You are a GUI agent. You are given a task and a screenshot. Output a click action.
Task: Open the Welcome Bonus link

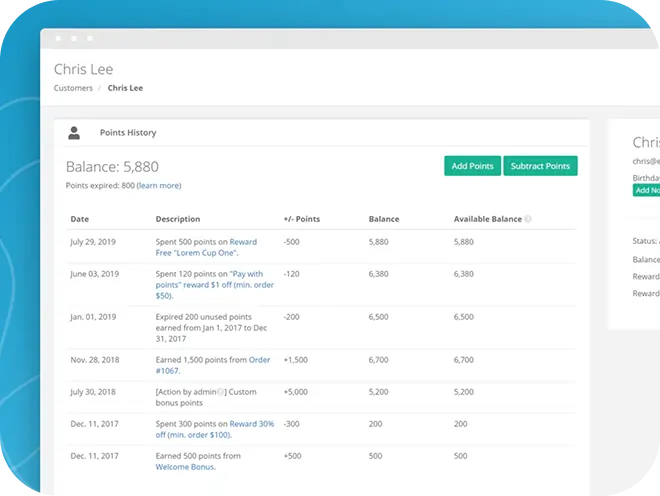pyautogui.click(x=185, y=467)
